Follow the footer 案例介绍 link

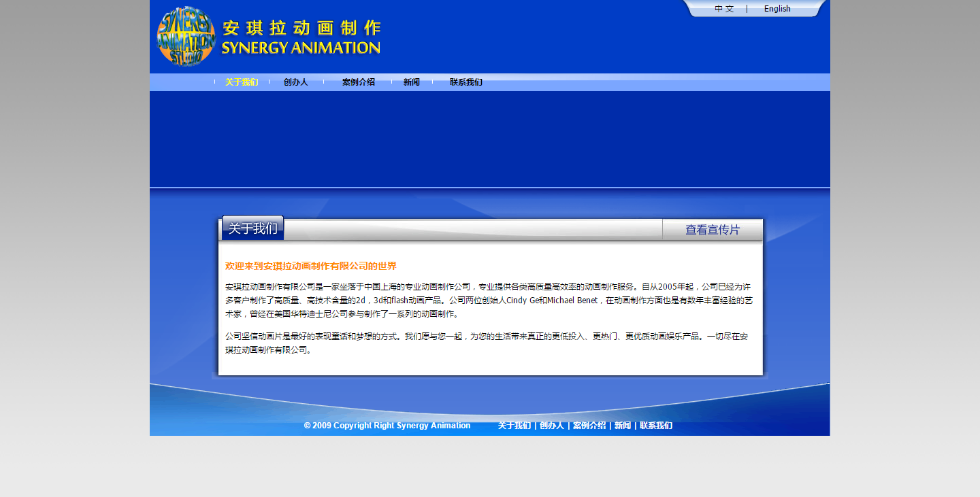(x=589, y=426)
